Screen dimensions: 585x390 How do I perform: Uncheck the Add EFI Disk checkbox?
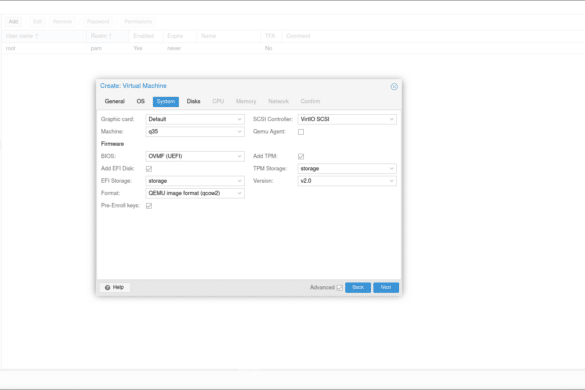pos(149,169)
